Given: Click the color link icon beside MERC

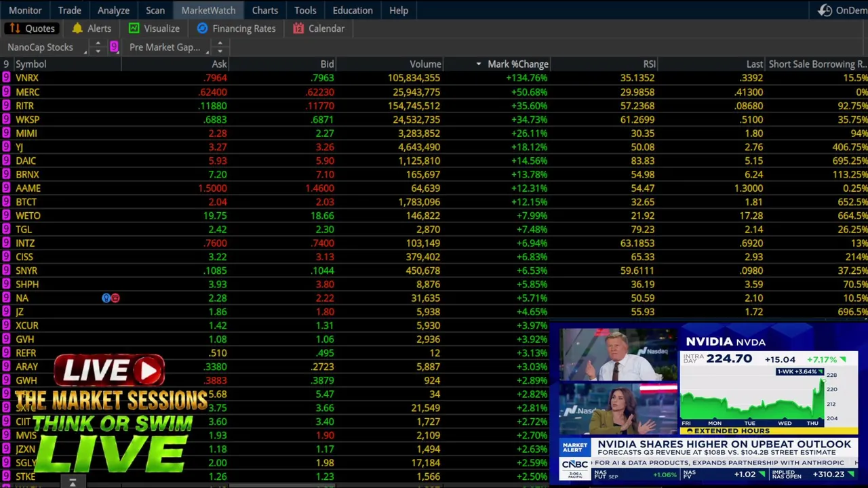Looking at the screenshot, I should coord(6,91).
